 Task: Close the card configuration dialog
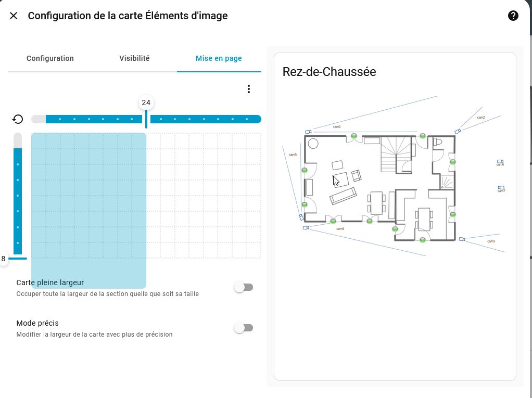pyautogui.click(x=14, y=16)
